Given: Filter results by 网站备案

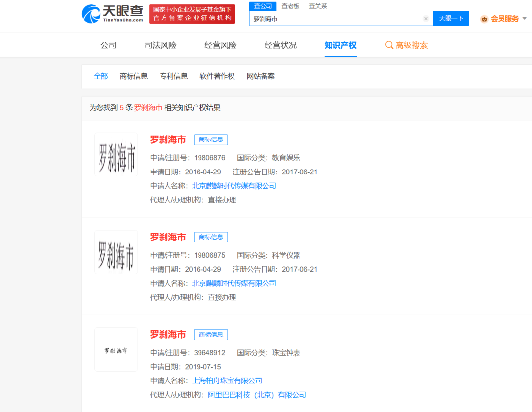Looking at the screenshot, I should point(261,76).
